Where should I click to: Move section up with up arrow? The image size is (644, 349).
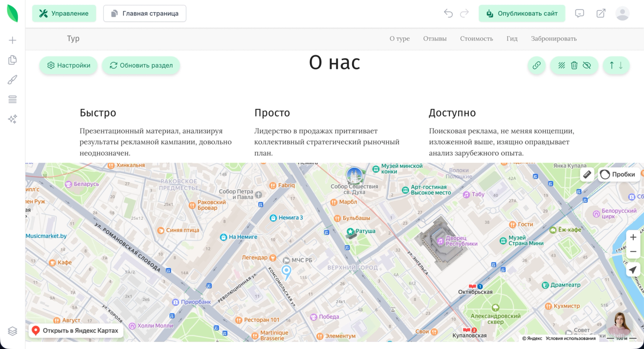point(611,65)
